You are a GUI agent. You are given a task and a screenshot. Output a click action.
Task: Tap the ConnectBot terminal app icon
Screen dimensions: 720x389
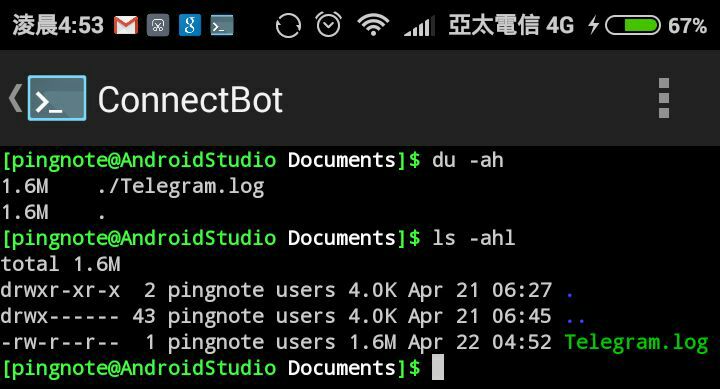click(57, 98)
